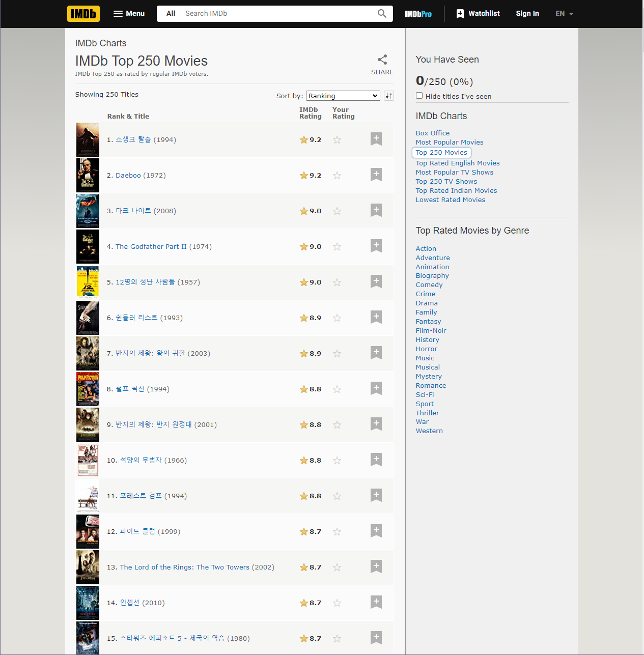Image resolution: width=644 pixels, height=655 pixels.
Task: Open Top 250 TV Shows chart
Action: 446,182
